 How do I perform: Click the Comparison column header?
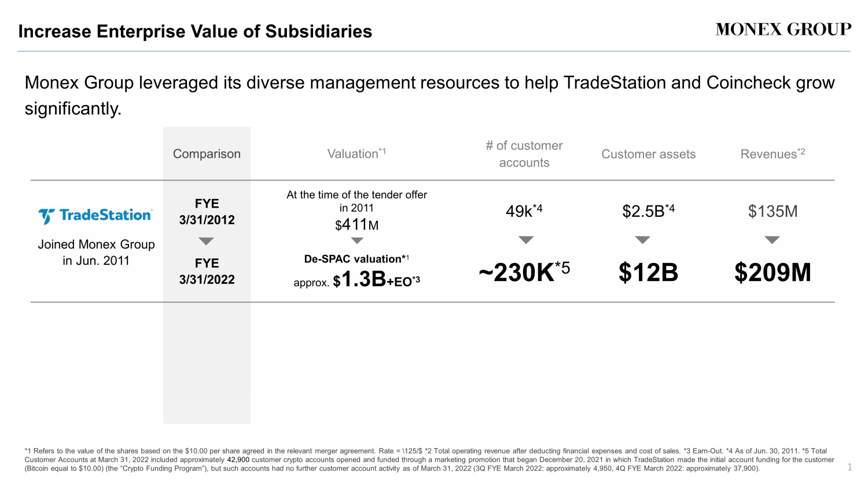[x=207, y=154]
